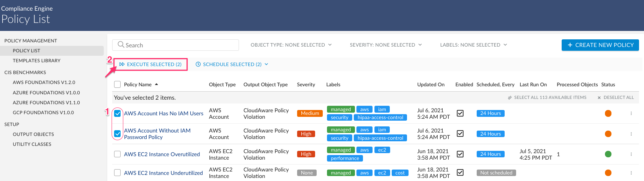The height and width of the screenshot is (181, 644).
Task: Click Select All 113 Available Items
Action: point(547,98)
